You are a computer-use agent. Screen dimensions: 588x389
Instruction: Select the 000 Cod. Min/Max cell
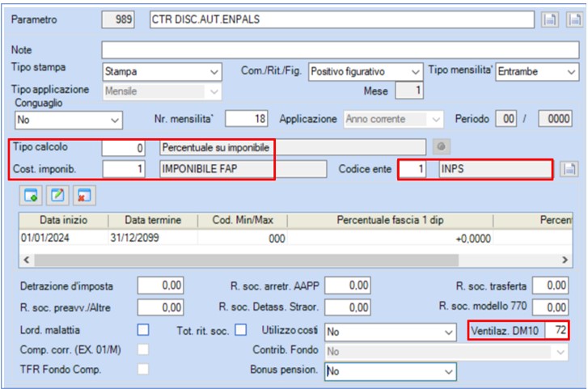(243, 238)
